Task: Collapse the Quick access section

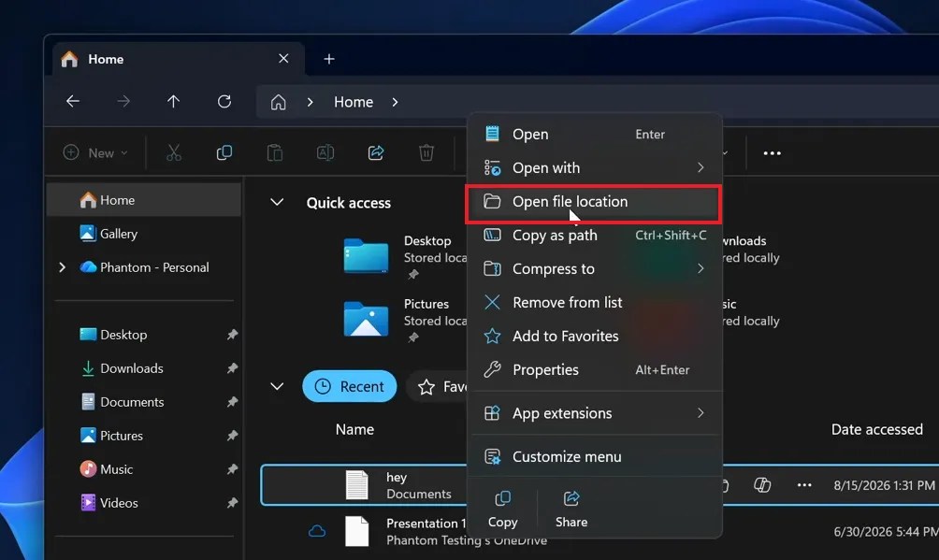Action: (x=277, y=203)
